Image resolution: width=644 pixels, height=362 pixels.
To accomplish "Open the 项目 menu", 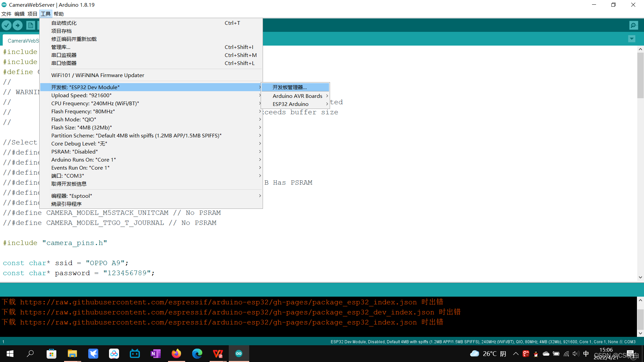I will point(33,14).
